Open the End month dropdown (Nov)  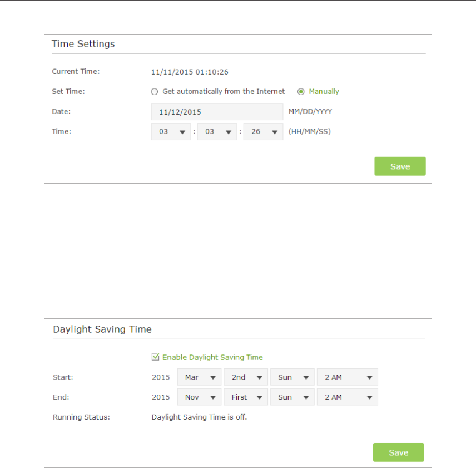click(199, 397)
